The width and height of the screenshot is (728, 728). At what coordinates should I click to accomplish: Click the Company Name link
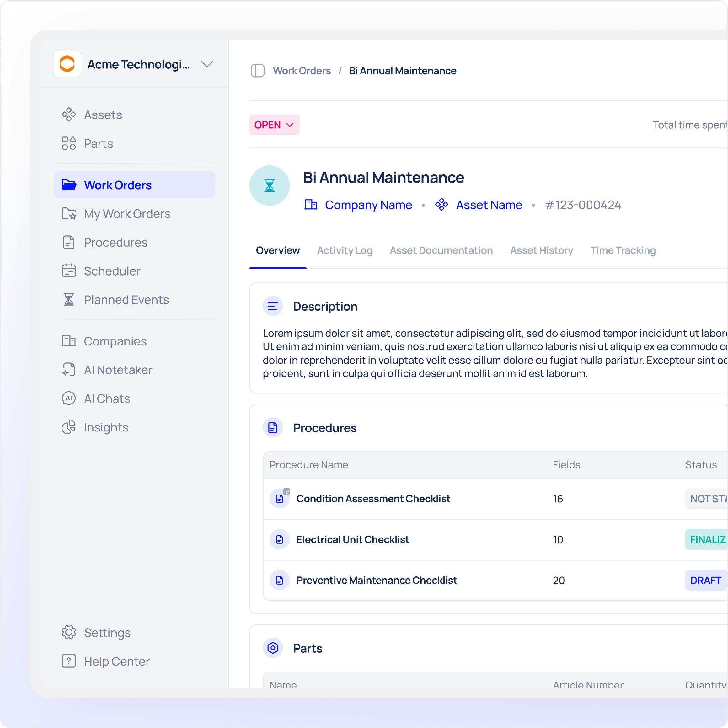368,205
